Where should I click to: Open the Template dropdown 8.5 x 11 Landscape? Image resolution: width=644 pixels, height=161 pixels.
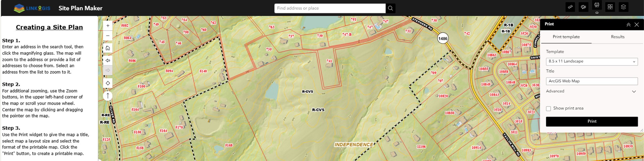(x=592, y=61)
